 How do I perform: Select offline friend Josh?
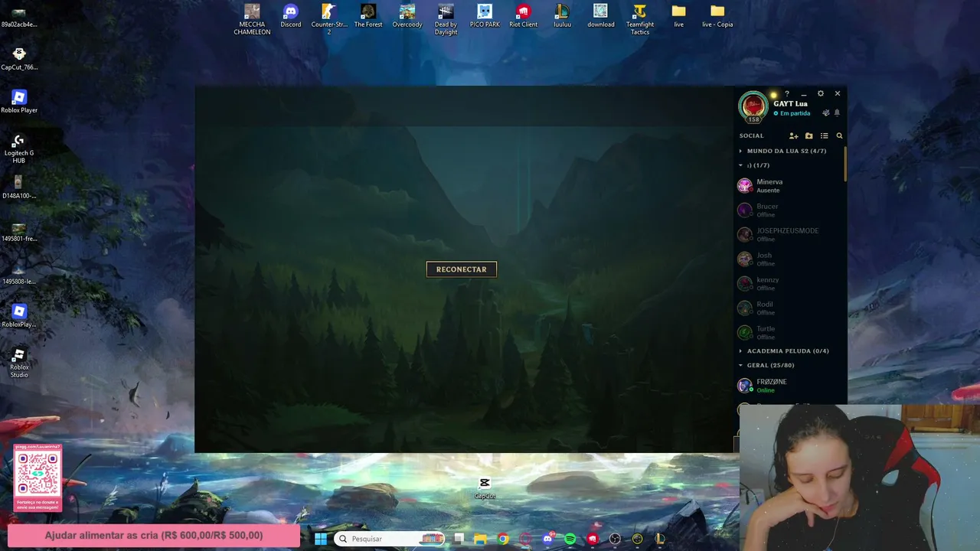click(791, 259)
